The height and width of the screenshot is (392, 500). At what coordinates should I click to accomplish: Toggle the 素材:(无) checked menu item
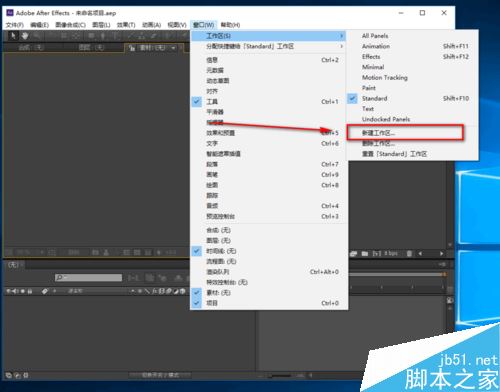pos(269,292)
